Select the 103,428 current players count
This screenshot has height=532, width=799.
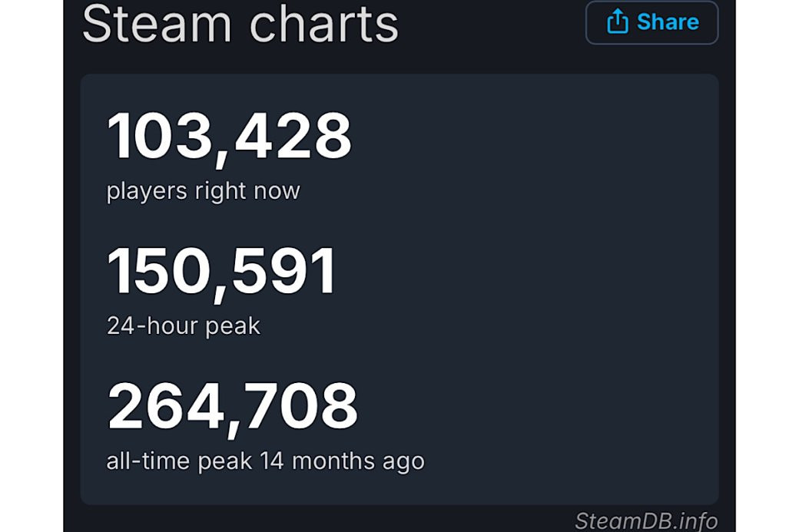(x=229, y=137)
